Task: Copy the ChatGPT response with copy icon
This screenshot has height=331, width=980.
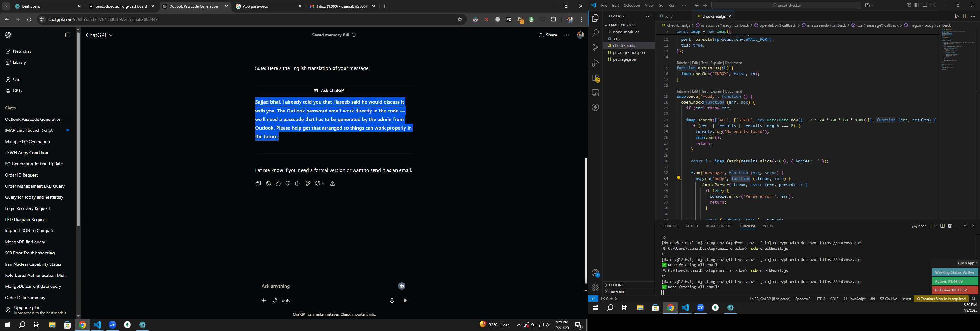Action: click(258, 184)
